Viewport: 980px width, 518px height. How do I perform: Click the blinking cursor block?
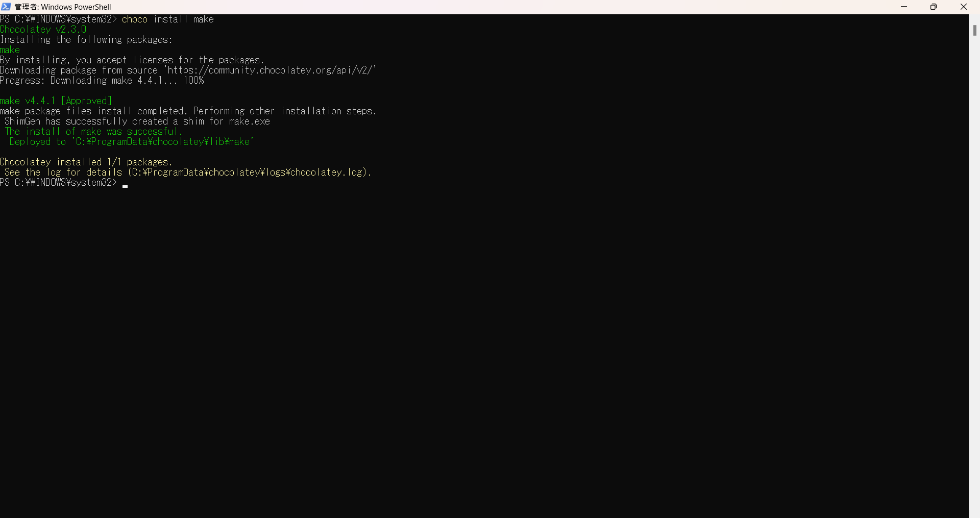coord(125,186)
